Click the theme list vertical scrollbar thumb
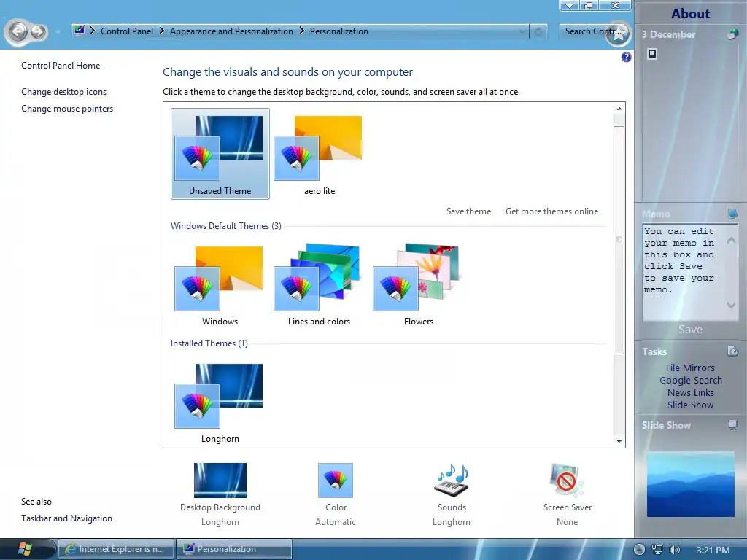The height and width of the screenshot is (560, 747). click(619, 239)
